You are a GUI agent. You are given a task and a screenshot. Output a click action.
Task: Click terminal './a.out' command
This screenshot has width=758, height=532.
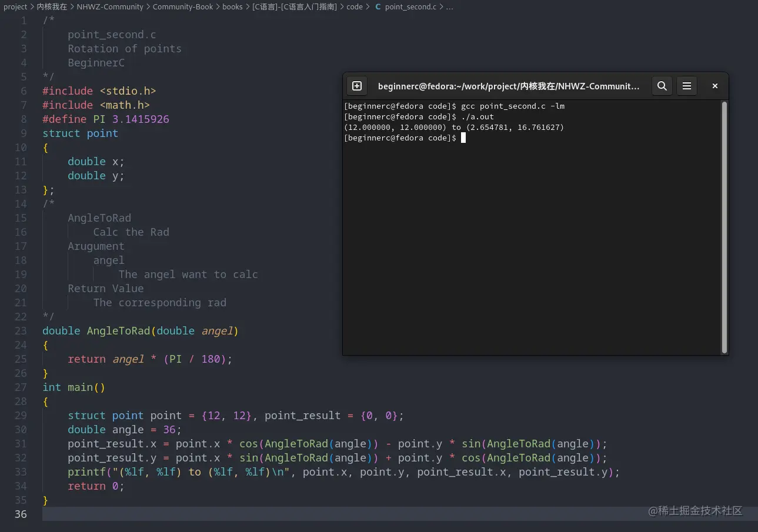click(x=477, y=117)
